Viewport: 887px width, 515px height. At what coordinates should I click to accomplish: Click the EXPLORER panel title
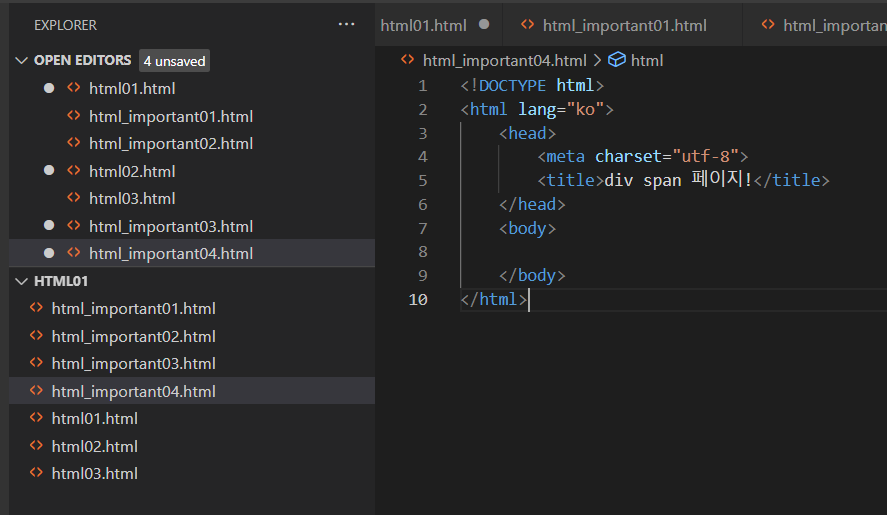pos(65,25)
